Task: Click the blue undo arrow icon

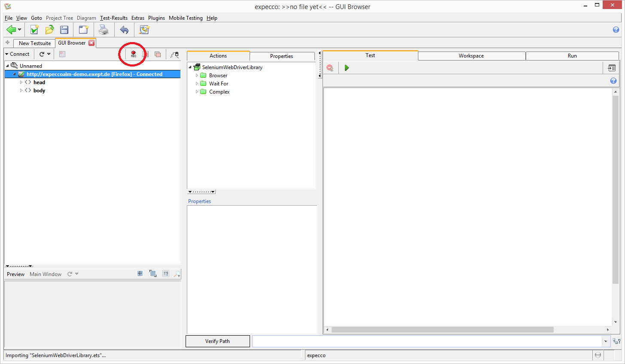Action: [x=124, y=30]
